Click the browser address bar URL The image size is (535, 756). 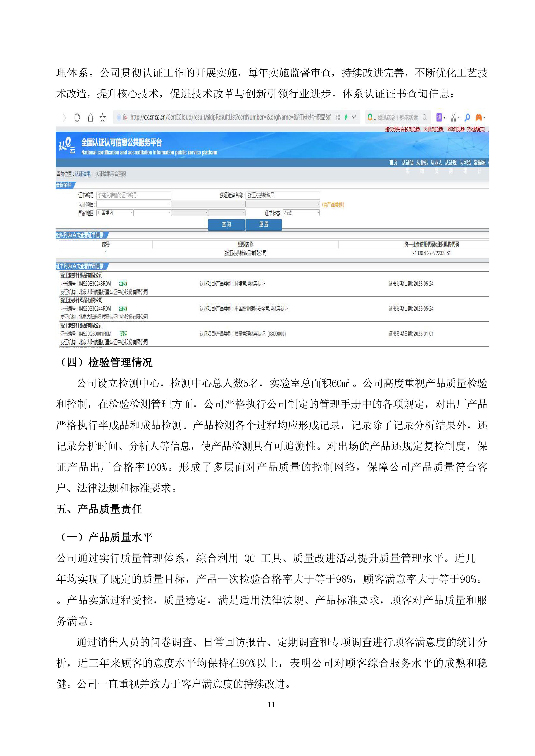point(230,117)
